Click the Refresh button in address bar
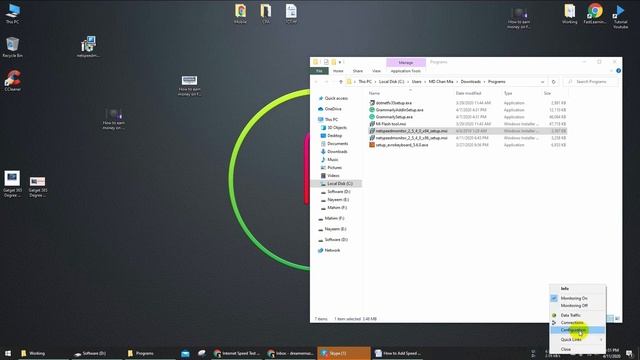640x360 pixels. (553, 82)
